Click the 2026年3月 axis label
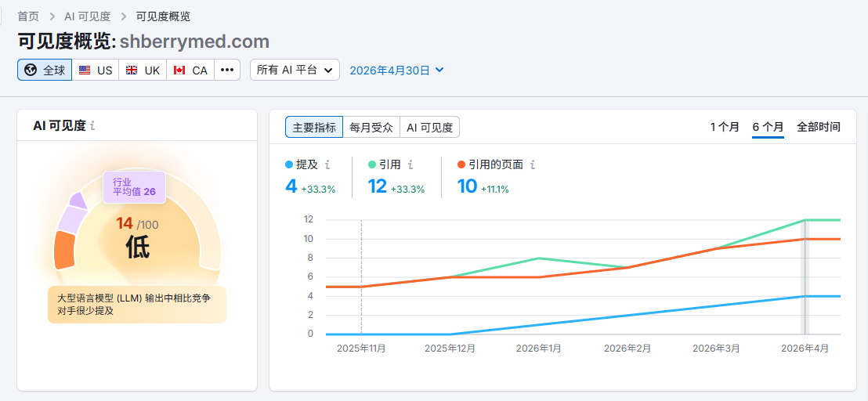Image resolution: width=868 pixels, height=401 pixels. coord(716,349)
